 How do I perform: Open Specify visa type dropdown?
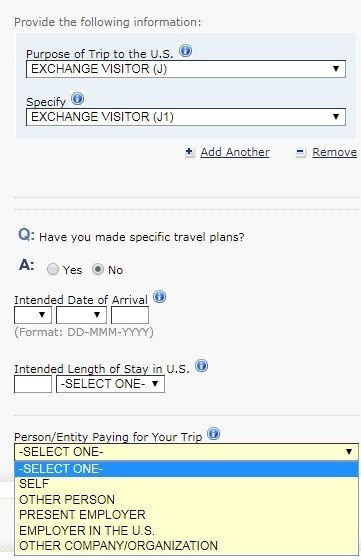(186, 117)
